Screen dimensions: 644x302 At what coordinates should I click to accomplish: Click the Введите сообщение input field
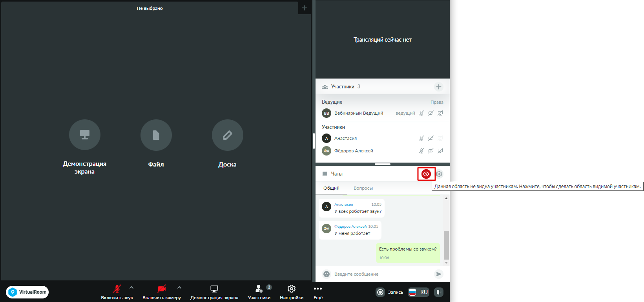(383, 274)
